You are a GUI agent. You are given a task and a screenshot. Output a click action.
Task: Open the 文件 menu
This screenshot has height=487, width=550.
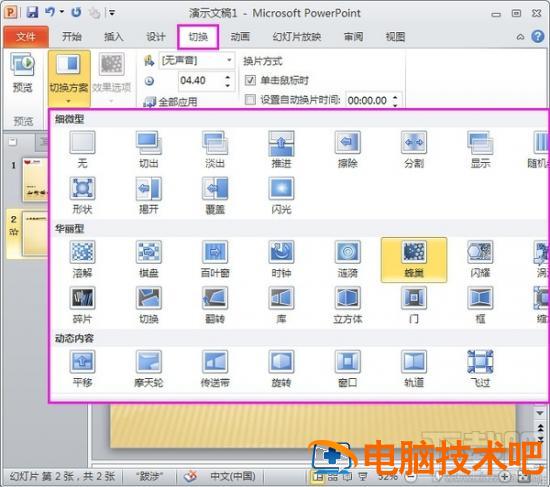click(x=26, y=36)
